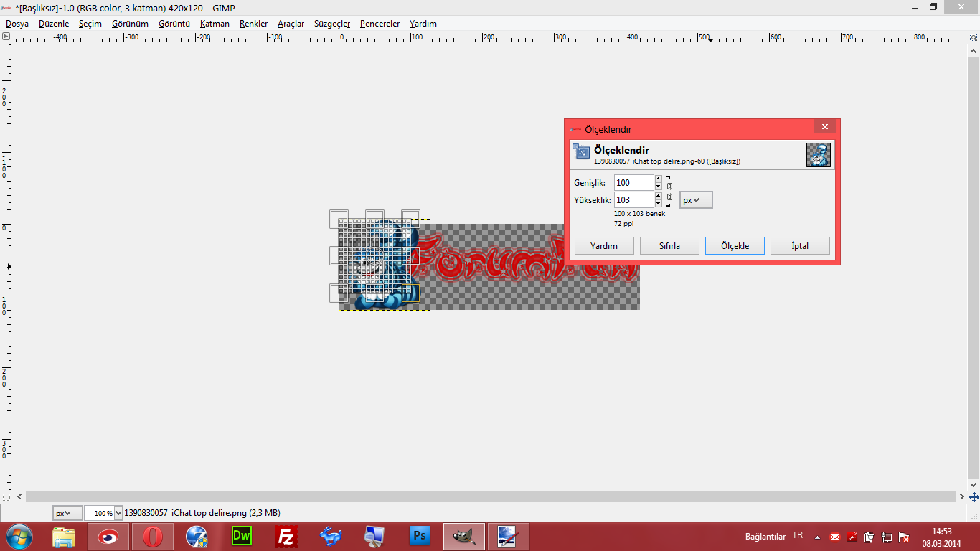The width and height of the screenshot is (980, 551).
Task: Click the TR language indicator
Action: click(x=798, y=536)
